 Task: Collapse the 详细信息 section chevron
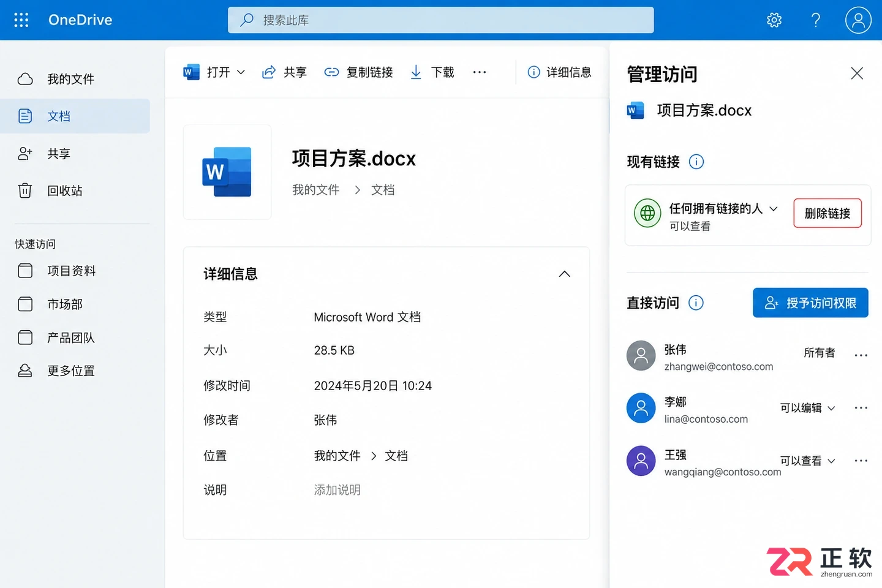pyautogui.click(x=565, y=274)
